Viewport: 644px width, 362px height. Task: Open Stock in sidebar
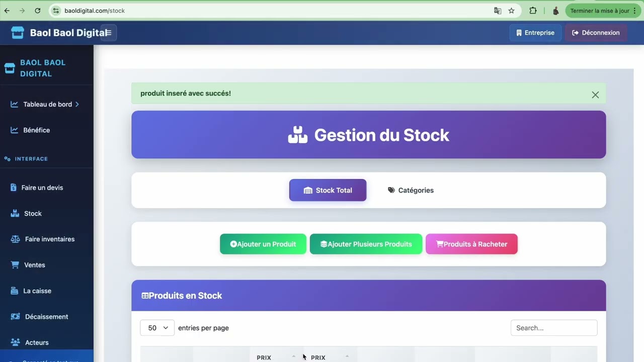click(x=33, y=214)
